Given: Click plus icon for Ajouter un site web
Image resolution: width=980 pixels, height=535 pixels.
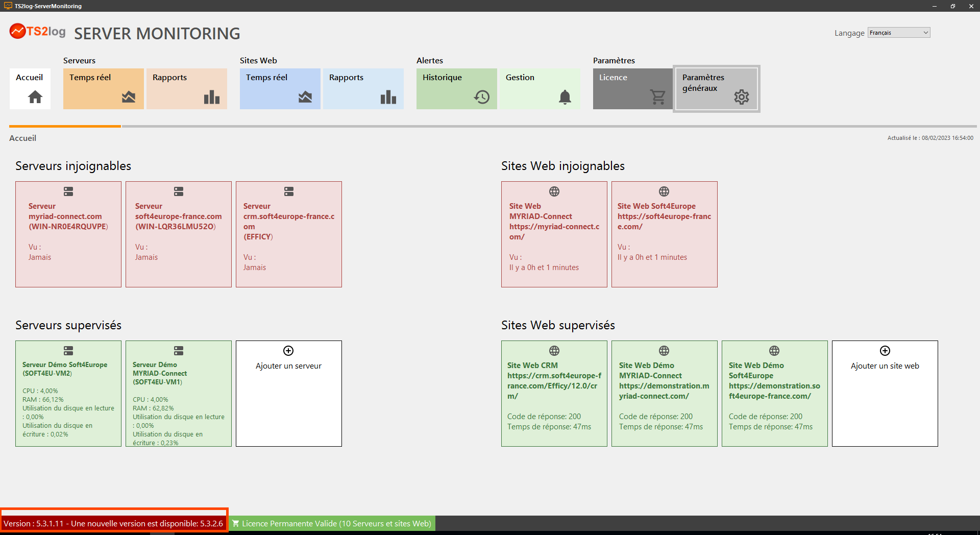Looking at the screenshot, I should coord(885,351).
